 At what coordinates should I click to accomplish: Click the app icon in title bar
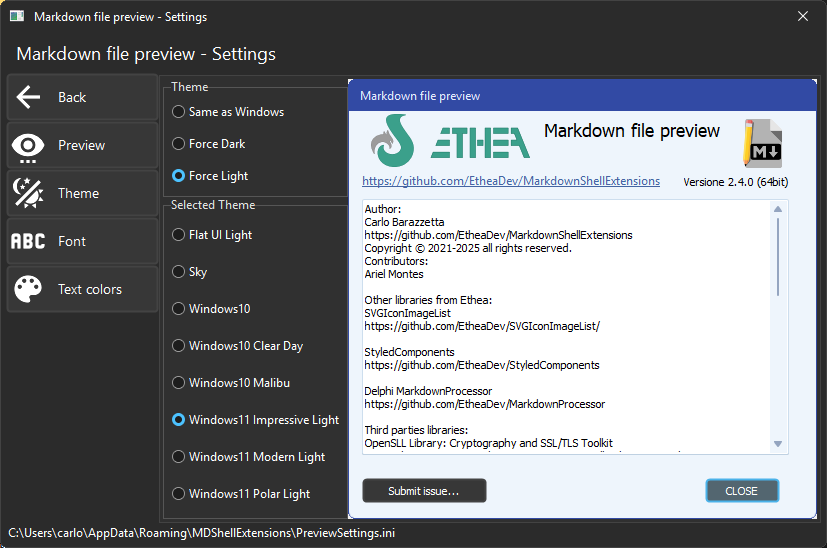(x=17, y=16)
